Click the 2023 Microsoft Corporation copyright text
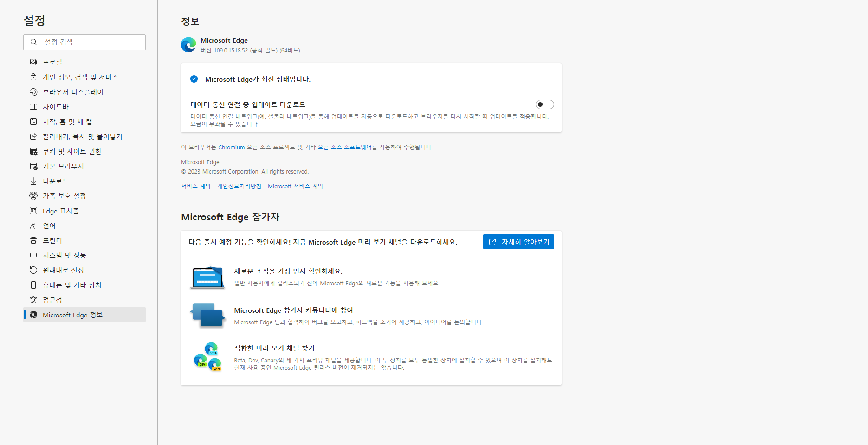The width and height of the screenshot is (868, 445). coord(245,172)
